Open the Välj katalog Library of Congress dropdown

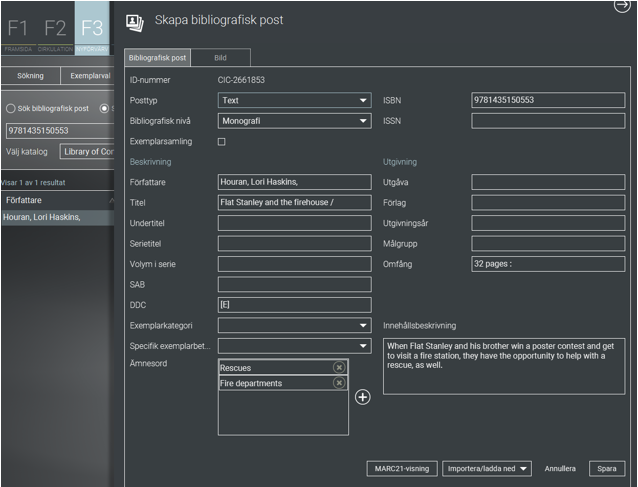[87, 151]
